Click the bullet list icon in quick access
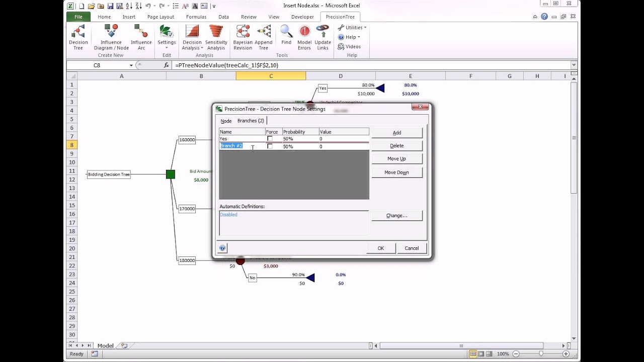 click(176, 6)
